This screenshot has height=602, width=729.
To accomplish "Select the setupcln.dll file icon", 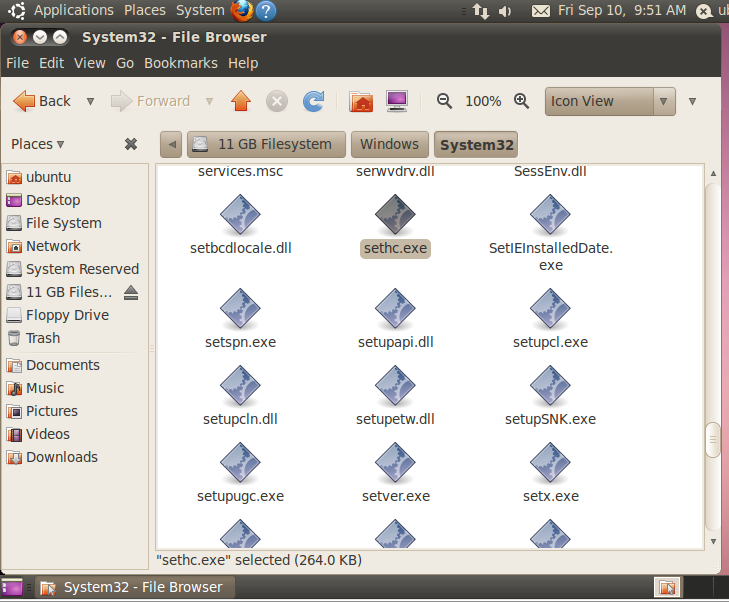I will click(240, 386).
